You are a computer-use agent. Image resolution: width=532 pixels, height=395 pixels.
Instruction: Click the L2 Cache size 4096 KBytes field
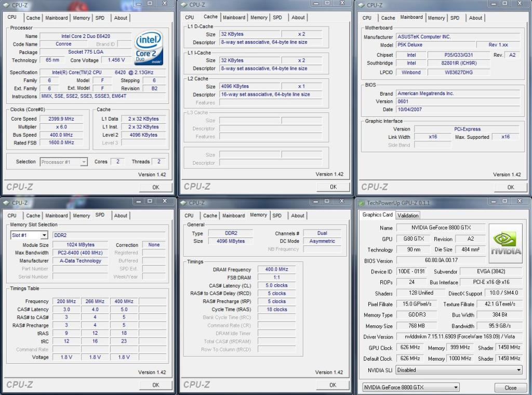tap(250, 86)
